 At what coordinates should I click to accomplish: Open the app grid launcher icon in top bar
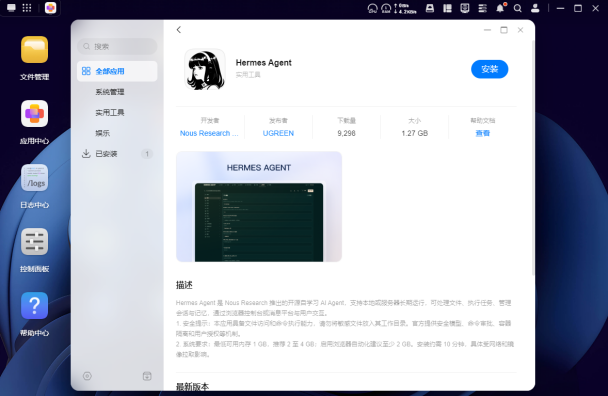pyautogui.click(x=27, y=8)
